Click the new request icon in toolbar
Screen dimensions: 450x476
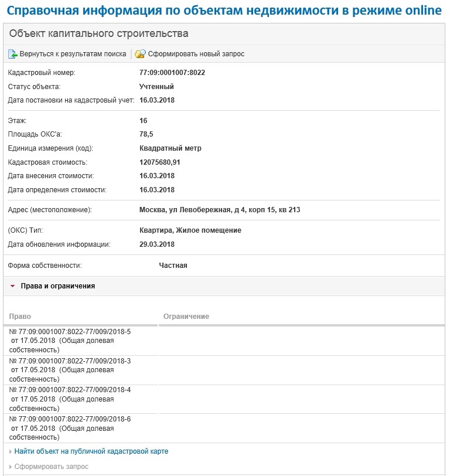(140, 54)
